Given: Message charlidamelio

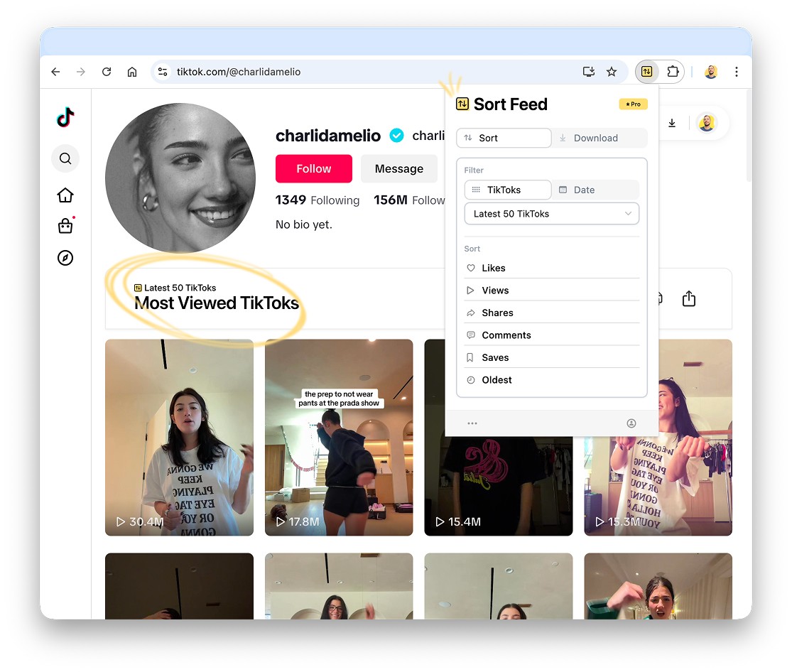Looking at the screenshot, I should pos(399,169).
